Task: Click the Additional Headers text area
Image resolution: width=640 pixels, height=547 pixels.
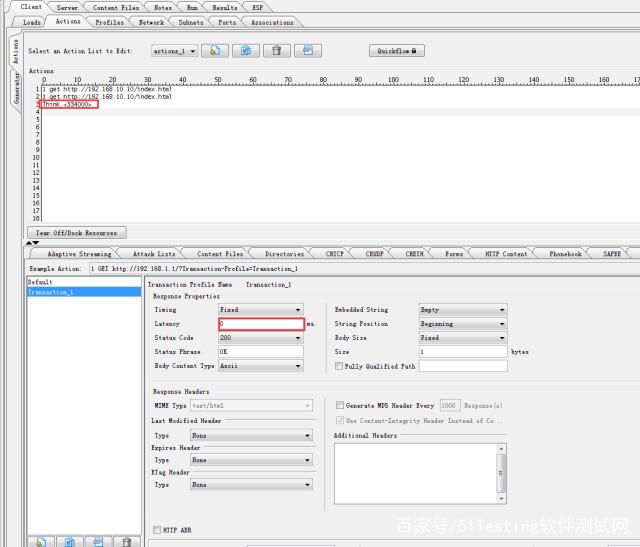Action: (x=416, y=474)
